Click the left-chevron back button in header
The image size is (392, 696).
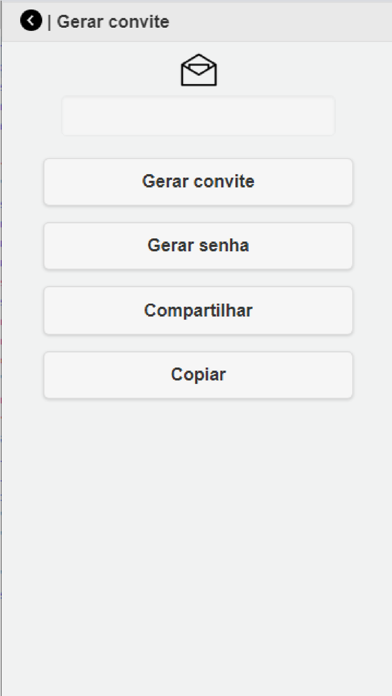[31, 21]
